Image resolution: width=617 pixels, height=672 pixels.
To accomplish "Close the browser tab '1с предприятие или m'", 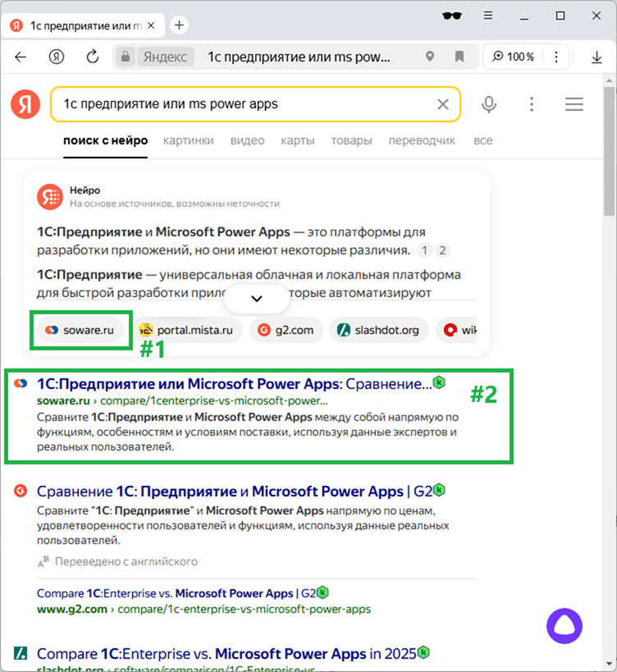I will click(151, 25).
